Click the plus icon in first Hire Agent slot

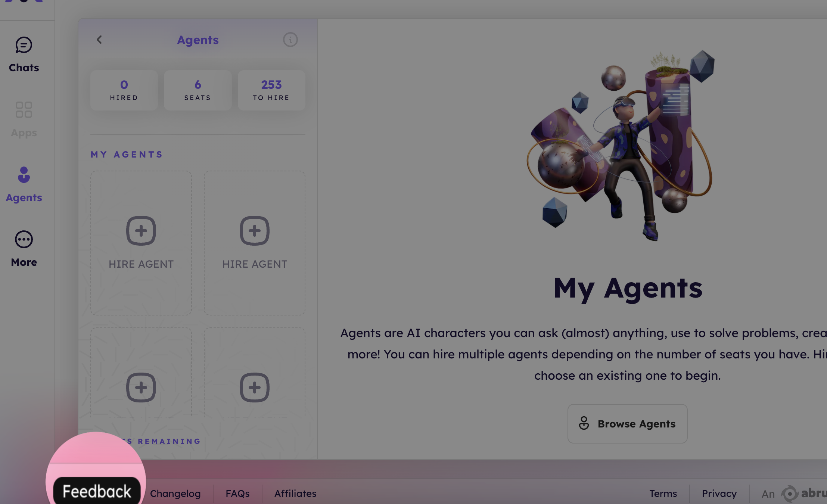141,231
